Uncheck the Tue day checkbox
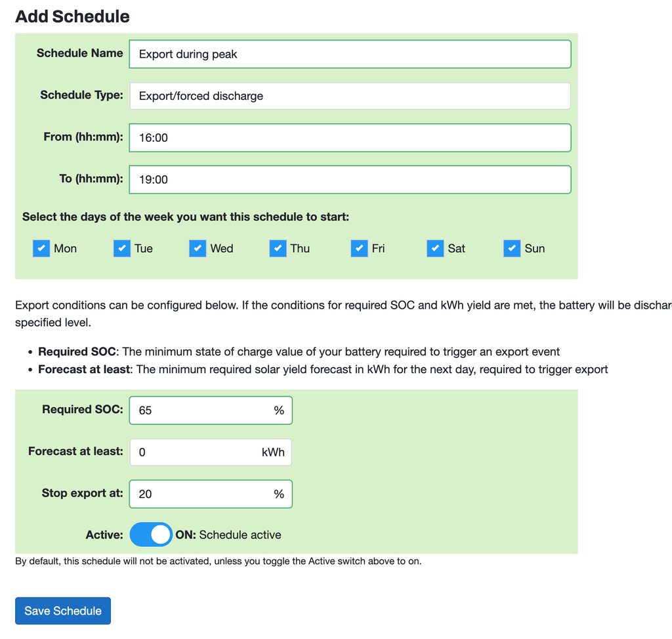 click(122, 248)
